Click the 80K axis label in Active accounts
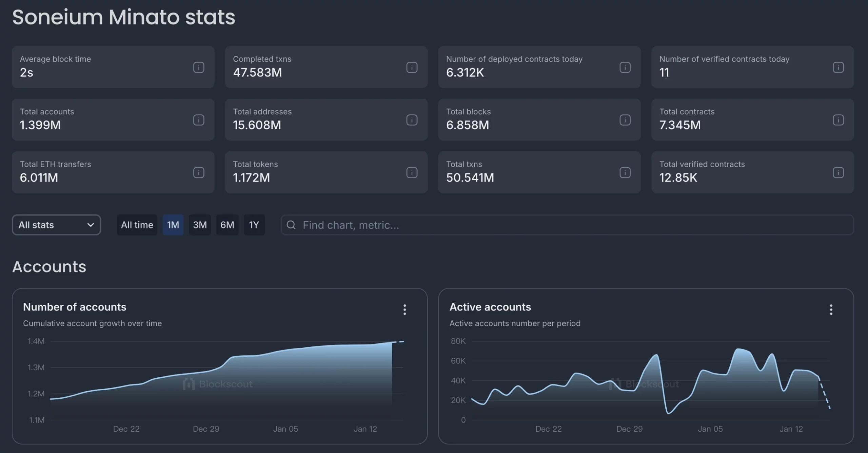 [458, 341]
